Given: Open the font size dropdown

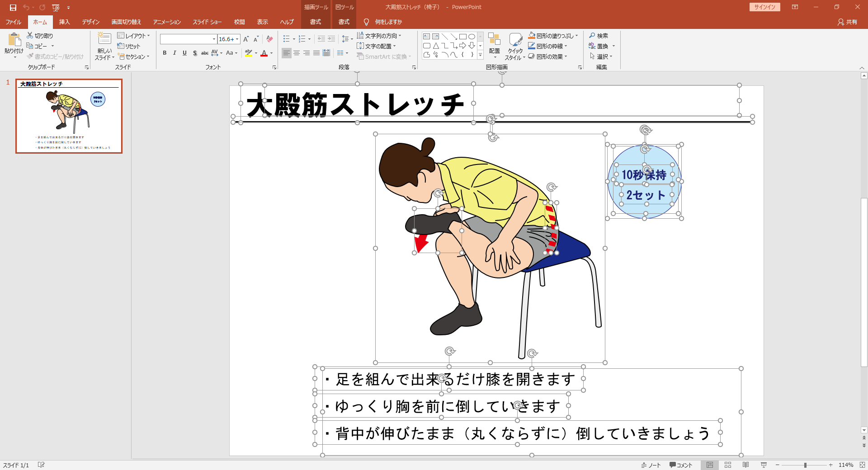Looking at the screenshot, I should 237,39.
